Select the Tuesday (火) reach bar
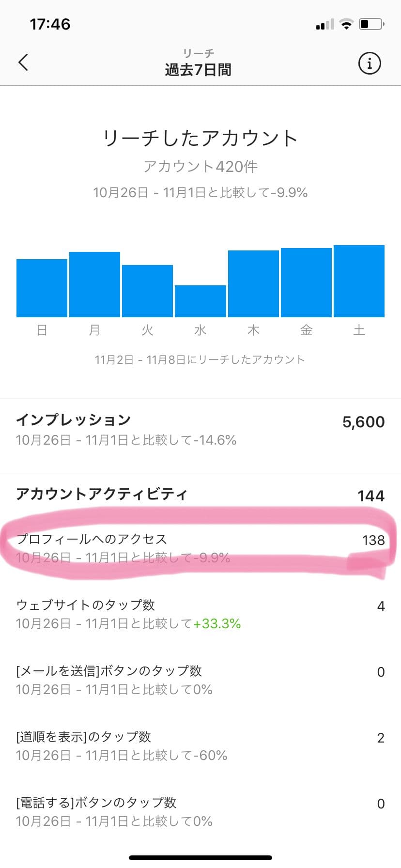401x868 pixels. pyautogui.click(x=147, y=291)
